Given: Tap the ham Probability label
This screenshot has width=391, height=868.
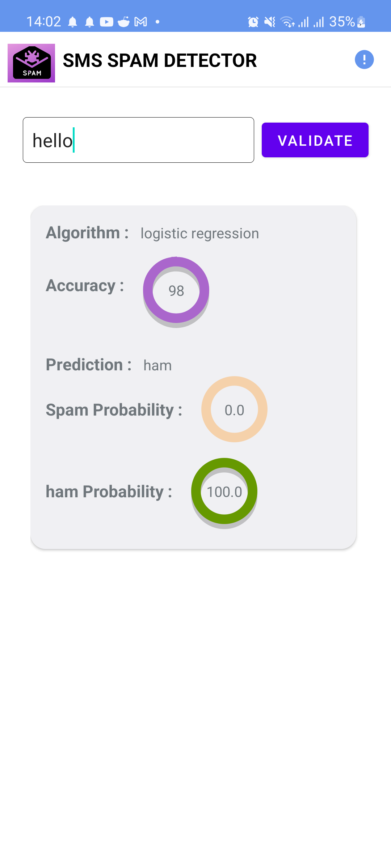Looking at the screenshot, I should tap(109, 491).
